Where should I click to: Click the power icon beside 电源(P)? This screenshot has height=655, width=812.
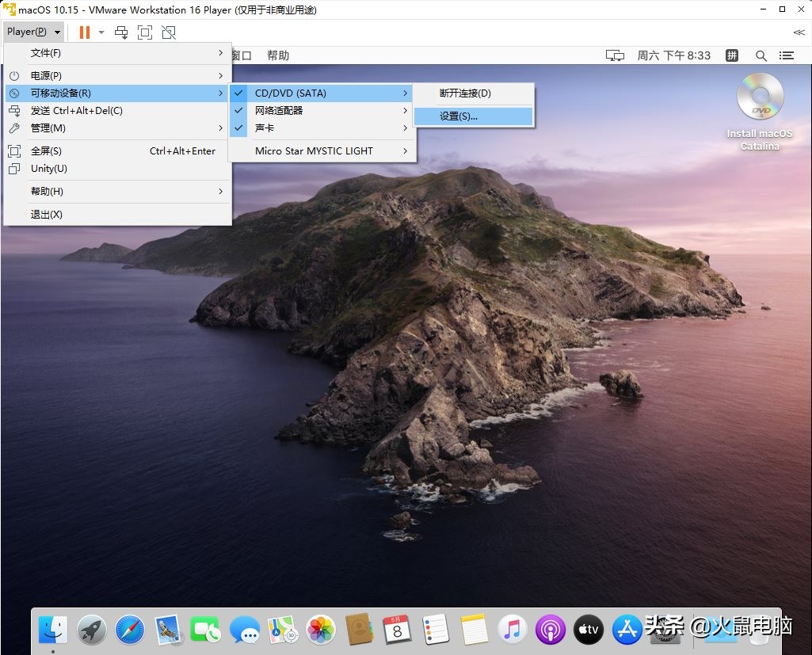[x=14, y=75]
